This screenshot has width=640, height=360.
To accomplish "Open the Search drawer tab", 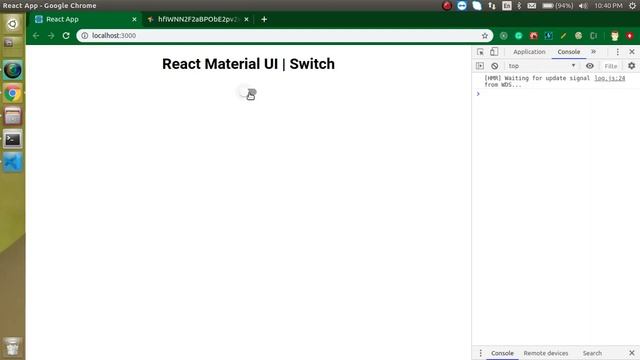I will coord(592,353).
